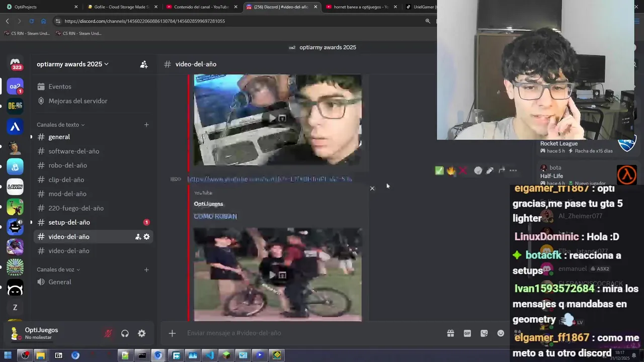Open mod-del-año channel
Viewport: 644px width, 362px height.
pos(94,194)
